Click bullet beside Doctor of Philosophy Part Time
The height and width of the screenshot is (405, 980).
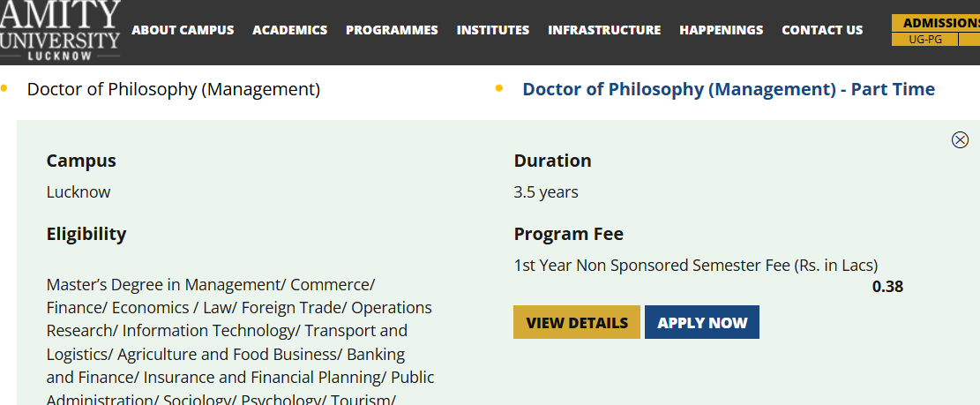[x=499, y=88]
